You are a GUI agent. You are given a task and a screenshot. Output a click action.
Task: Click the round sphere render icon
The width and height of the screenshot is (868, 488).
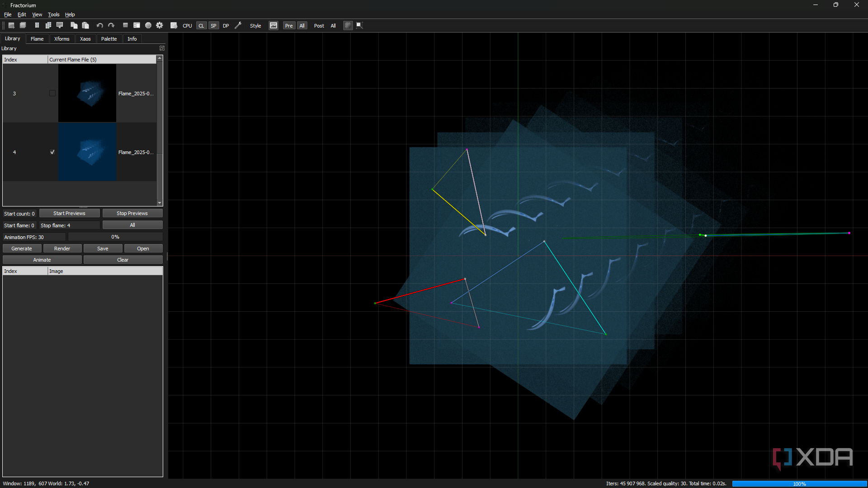point(148,26)
